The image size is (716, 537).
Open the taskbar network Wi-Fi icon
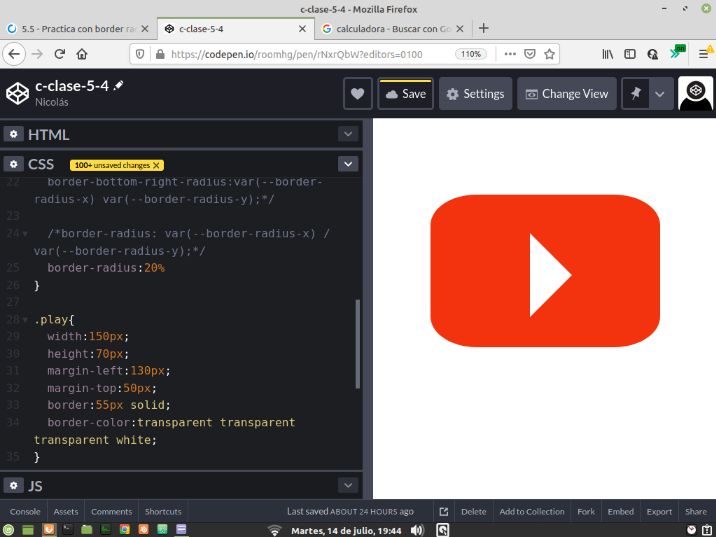pos(274,530)
